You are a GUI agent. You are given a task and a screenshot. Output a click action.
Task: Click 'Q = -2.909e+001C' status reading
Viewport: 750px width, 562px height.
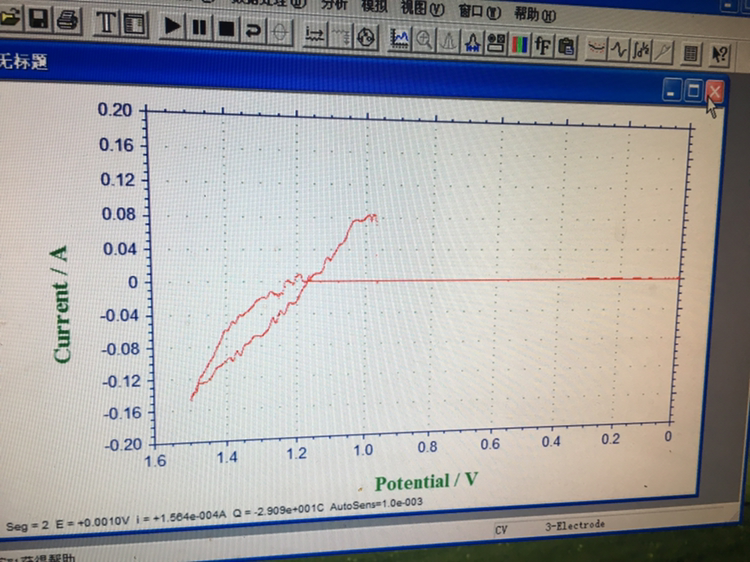click(278, 510)
